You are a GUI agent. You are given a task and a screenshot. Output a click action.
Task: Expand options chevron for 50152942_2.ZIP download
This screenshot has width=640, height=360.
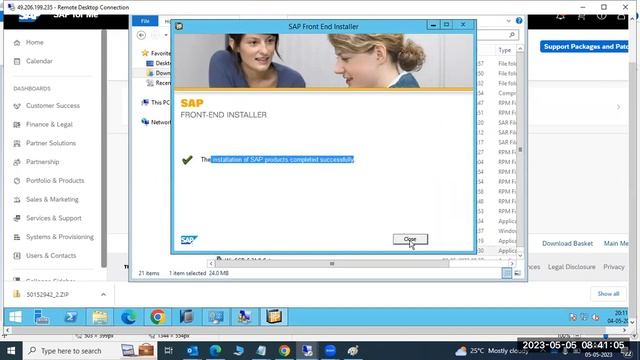[x=103, y=294]
